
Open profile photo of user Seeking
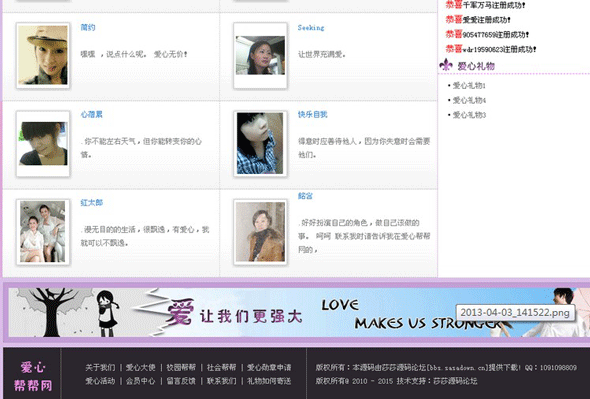pyautogui.click(x=260, y=55)
